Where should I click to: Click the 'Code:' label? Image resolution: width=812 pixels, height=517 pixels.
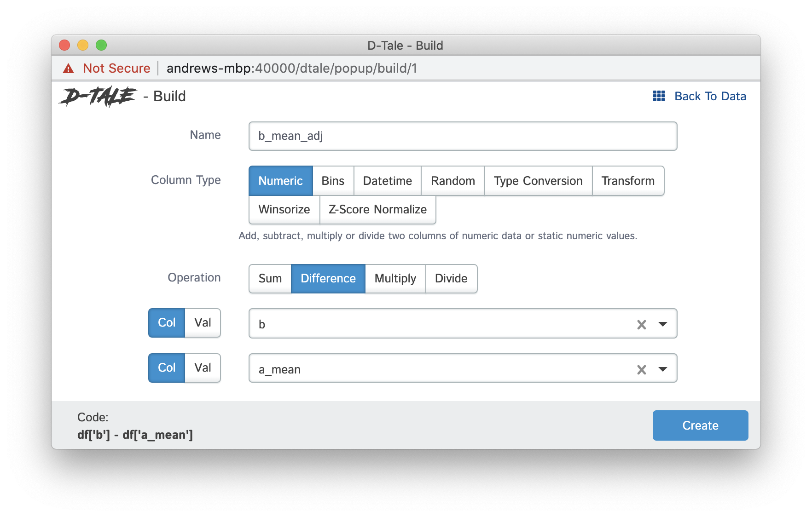coord(93,417)
